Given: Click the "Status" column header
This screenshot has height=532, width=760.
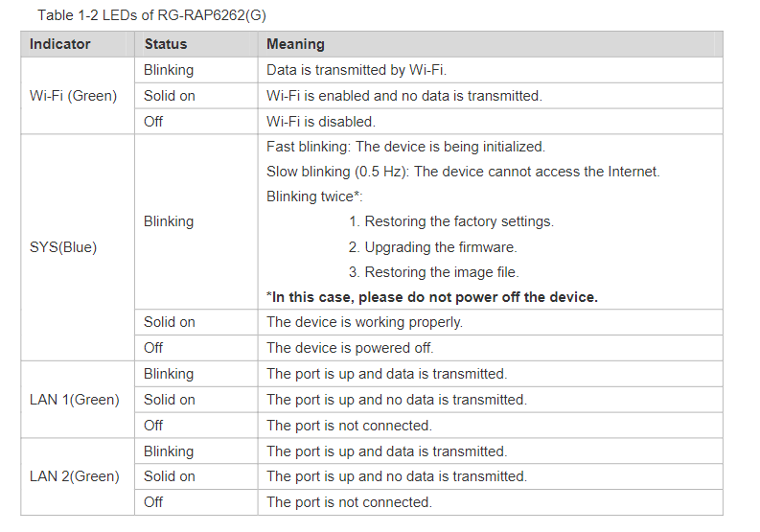Looking at the screenshot, I should [166, 44].
